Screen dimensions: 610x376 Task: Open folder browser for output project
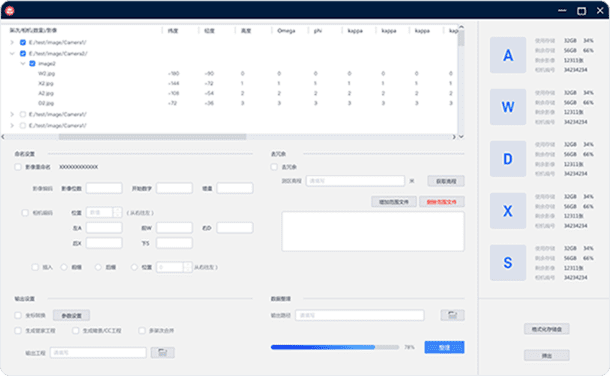[163, 353]
